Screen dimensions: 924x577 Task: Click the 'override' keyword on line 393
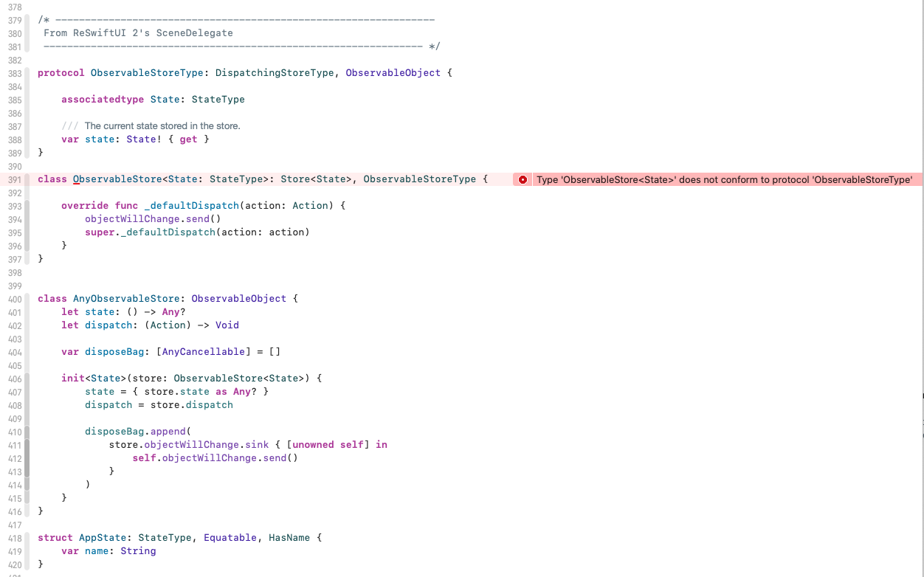[85, 206]
